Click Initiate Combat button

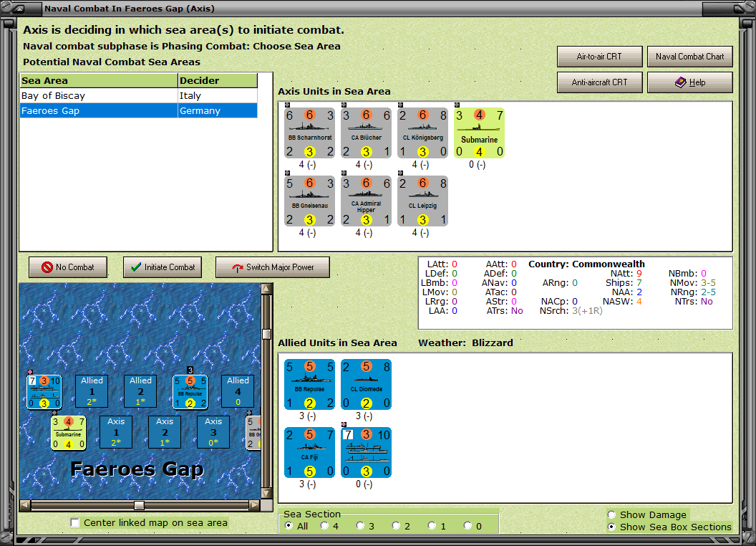[163, 267]
